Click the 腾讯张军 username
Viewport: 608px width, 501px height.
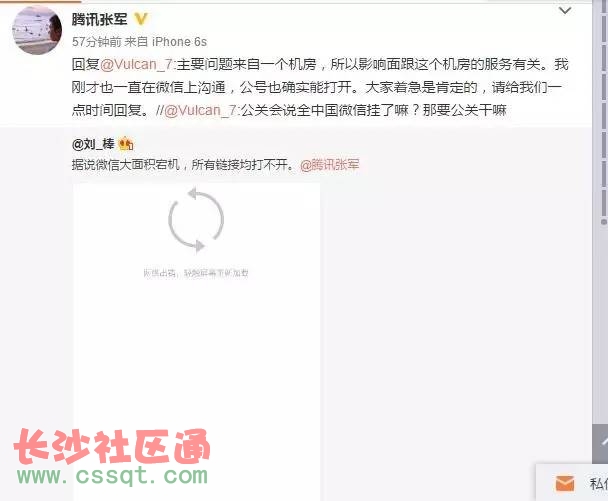pos(100,19)
